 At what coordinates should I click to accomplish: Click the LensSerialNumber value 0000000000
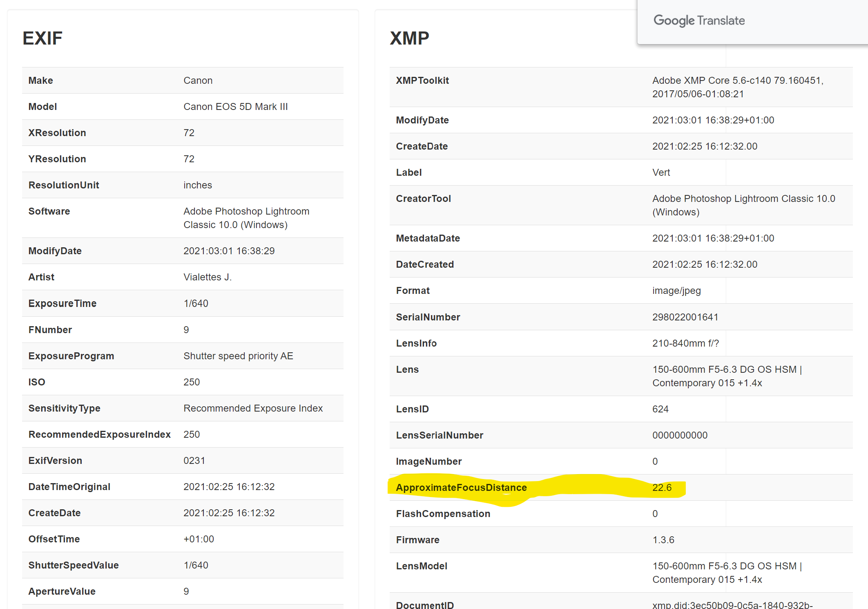[x=680, y=435]
